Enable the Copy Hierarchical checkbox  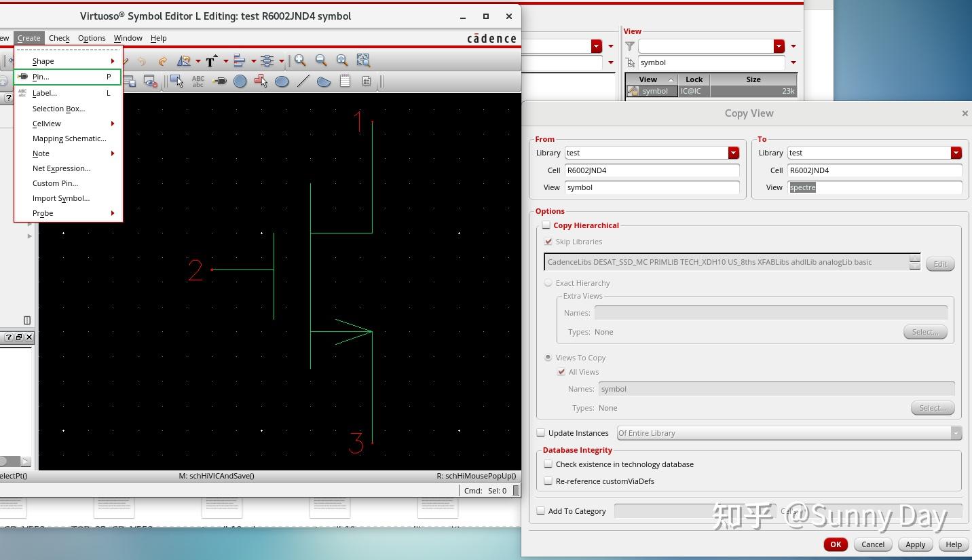coord(546,225)
